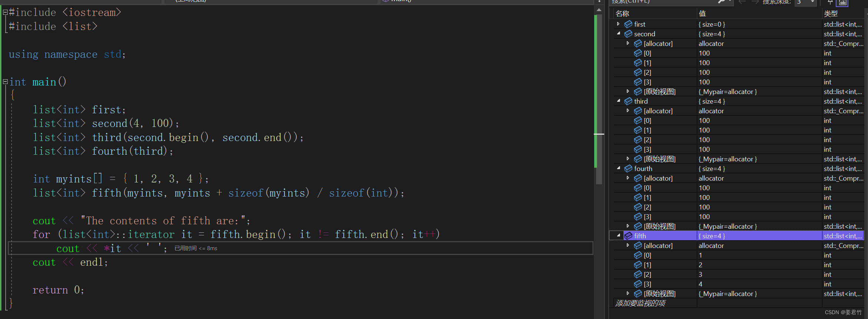Click the variable icon beside 'fourth'
Screen dimensions: 868x319
click(x=628, y=168)
